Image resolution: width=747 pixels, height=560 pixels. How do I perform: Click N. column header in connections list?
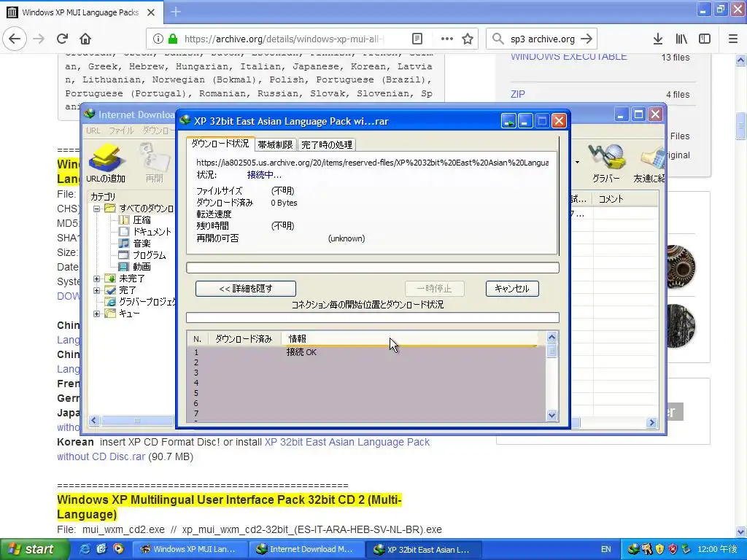coord(197,339)
